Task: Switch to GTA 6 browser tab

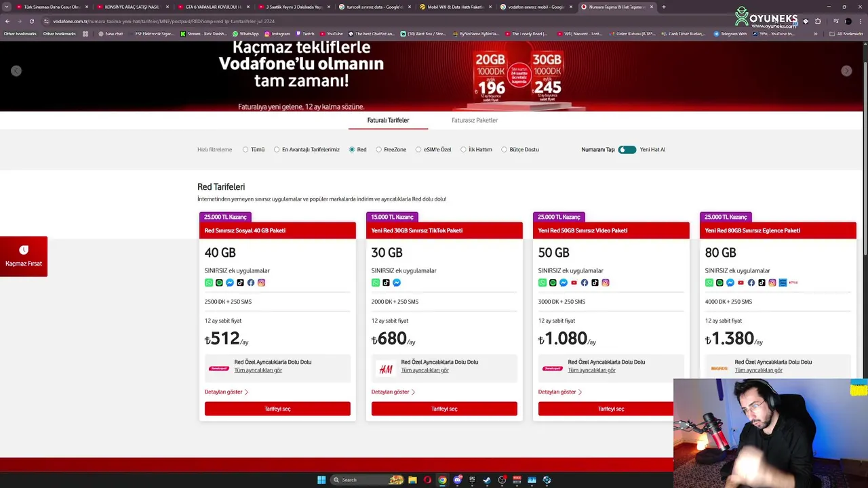Action: tap(214, 7)
